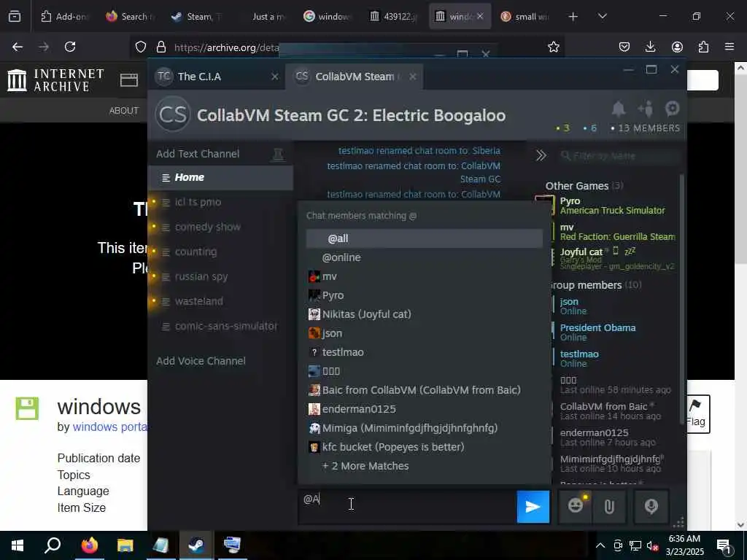
Task: Mention enderman0125 from the suggestion list
Action: pyautogui.click(x=424, y=409)
